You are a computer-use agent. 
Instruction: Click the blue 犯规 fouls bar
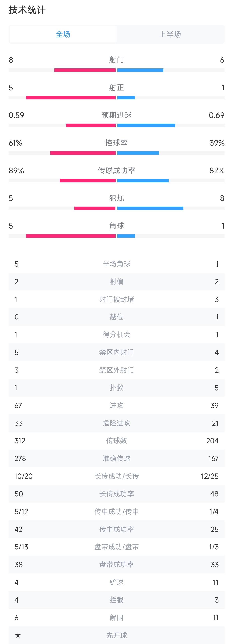point(150,208)
